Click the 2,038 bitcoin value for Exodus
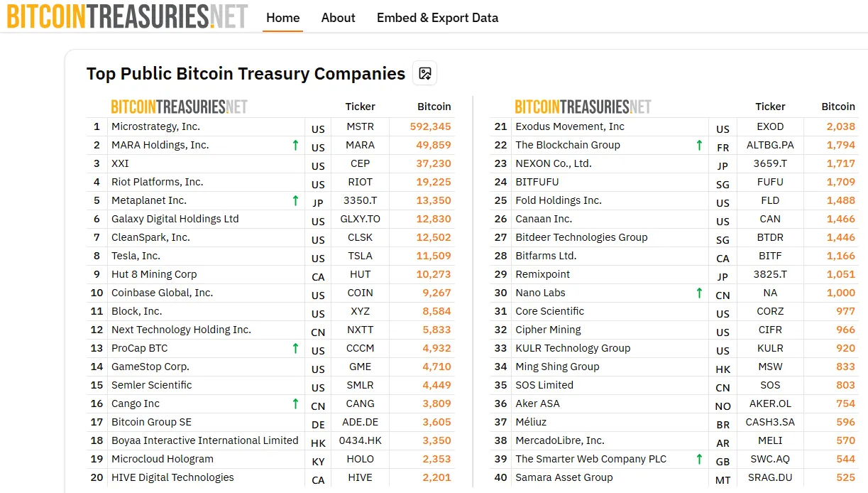The height and width of the screenshot is (493, 868). [x=841, y=126]
